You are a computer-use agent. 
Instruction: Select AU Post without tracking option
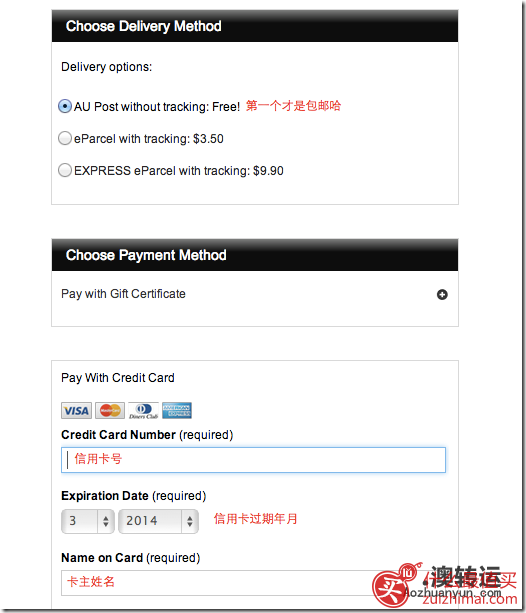click(65, 106)
